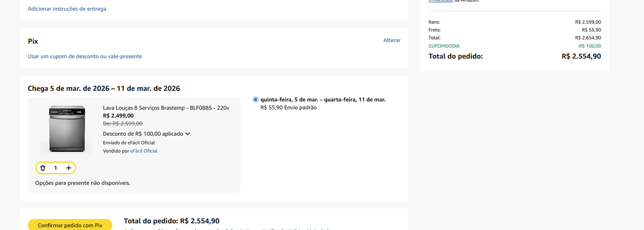Increase quantity with the plus icon

[68, 168]
